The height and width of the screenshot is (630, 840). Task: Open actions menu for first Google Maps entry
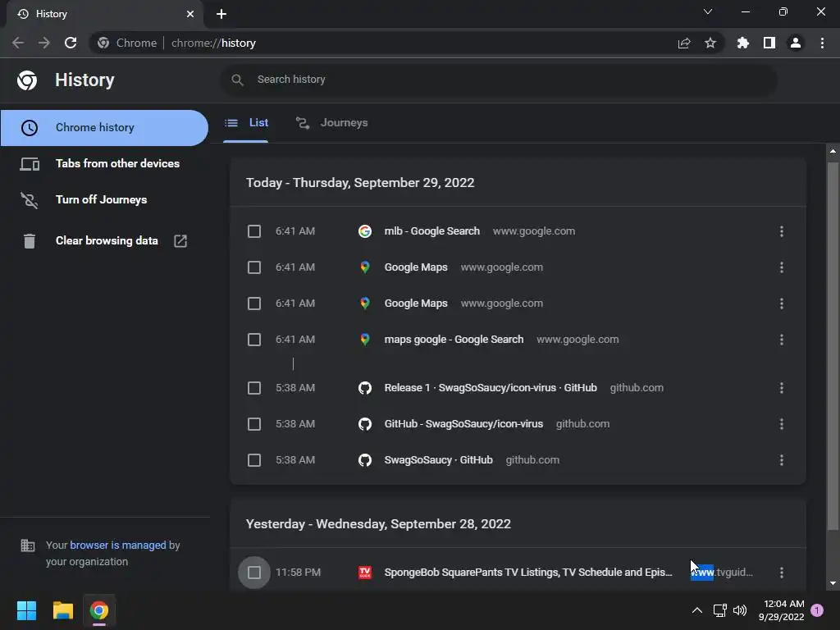coord(782,267)
